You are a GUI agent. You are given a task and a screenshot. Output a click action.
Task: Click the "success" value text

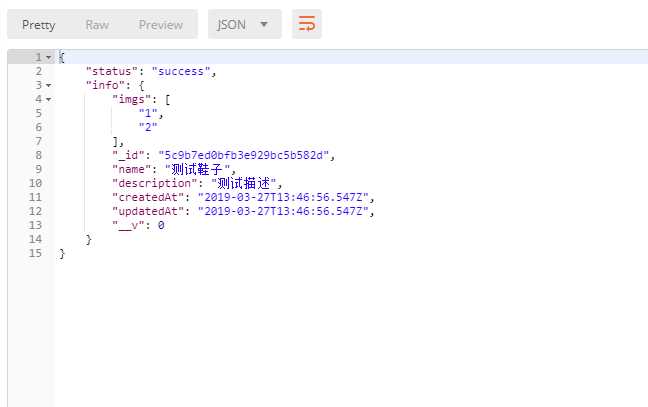coord(181,71)
